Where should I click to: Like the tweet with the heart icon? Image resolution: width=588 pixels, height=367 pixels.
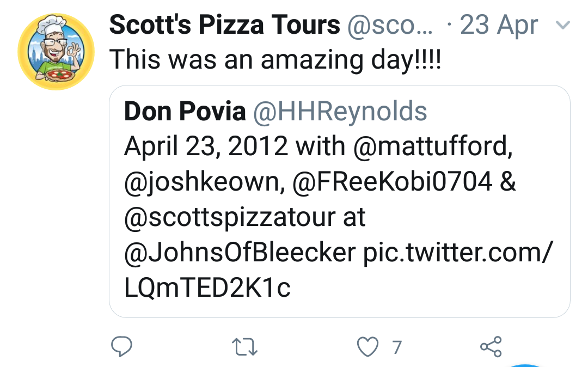click(367, 346)
